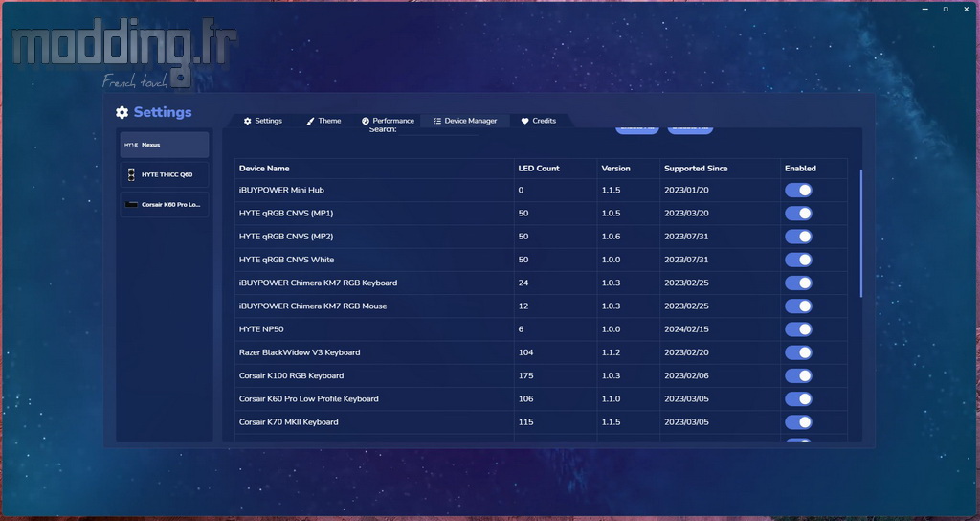Image resolution: width=980 pixels, height=521 pixels.
Task: Click version 1.1.2 in Razer BlackWidow row
Action: coord(611,352)
